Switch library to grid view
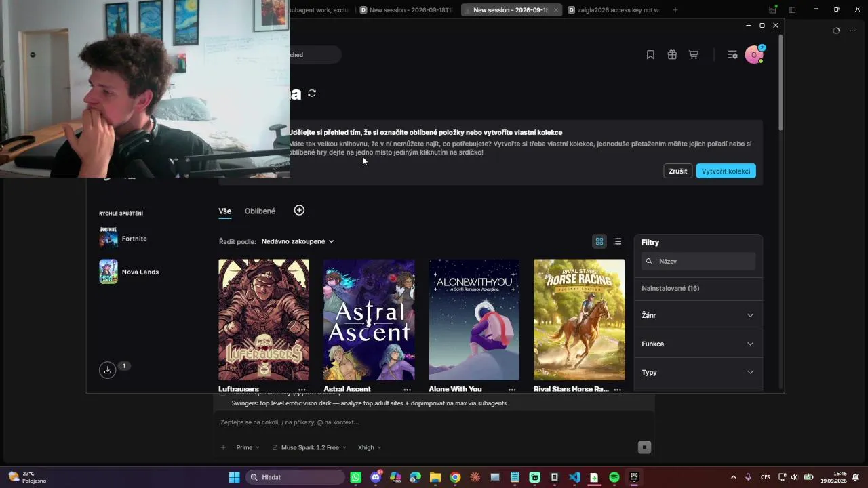The height and width of the screenshot is (488, 868). 599,241
